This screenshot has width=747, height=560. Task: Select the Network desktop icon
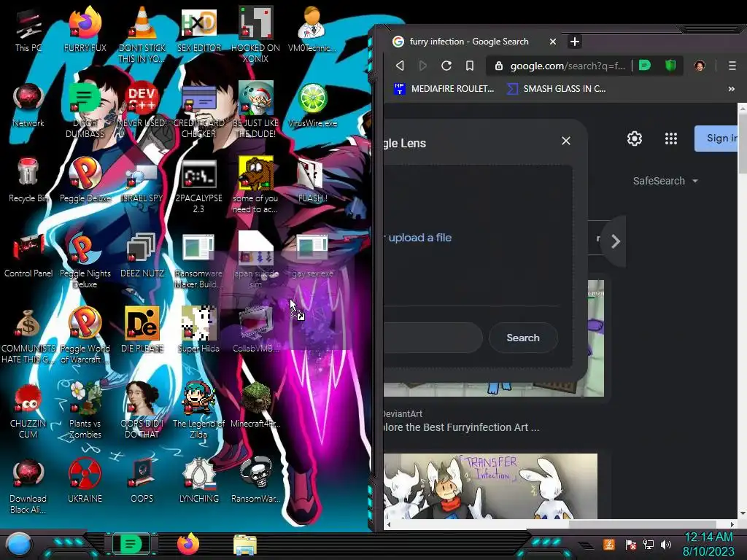(x=28, y=105)
